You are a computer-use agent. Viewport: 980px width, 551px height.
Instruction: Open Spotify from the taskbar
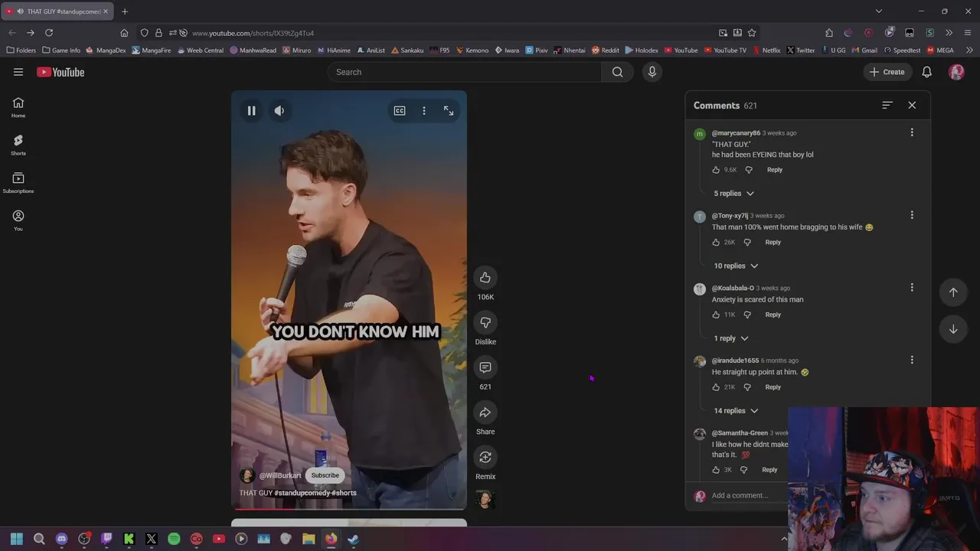tap(174, 539)
